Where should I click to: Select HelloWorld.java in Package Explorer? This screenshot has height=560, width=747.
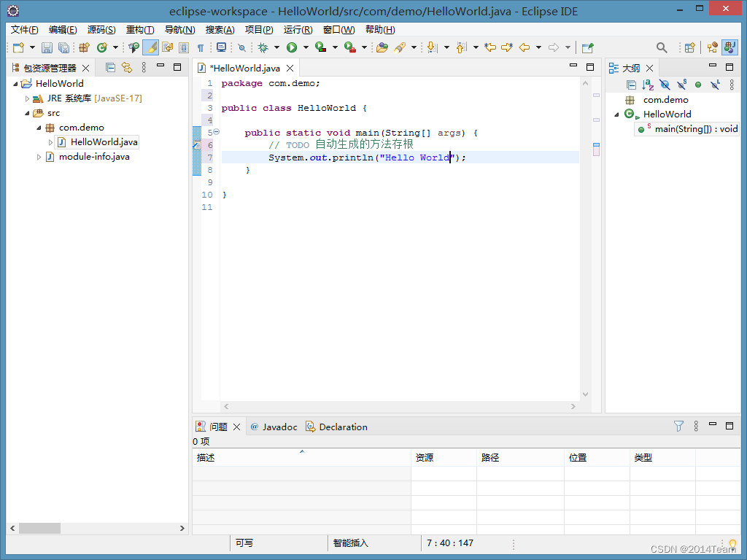pyautogui.click(x=104, y=142)
